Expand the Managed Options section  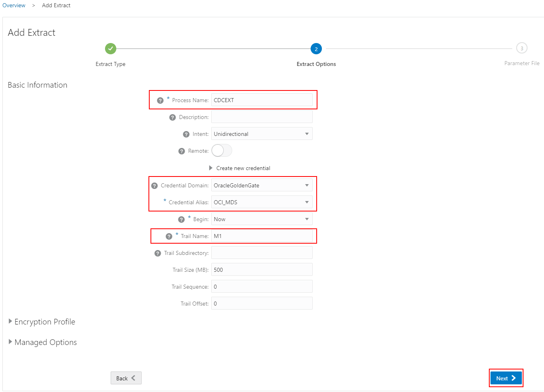coord(42,342)
